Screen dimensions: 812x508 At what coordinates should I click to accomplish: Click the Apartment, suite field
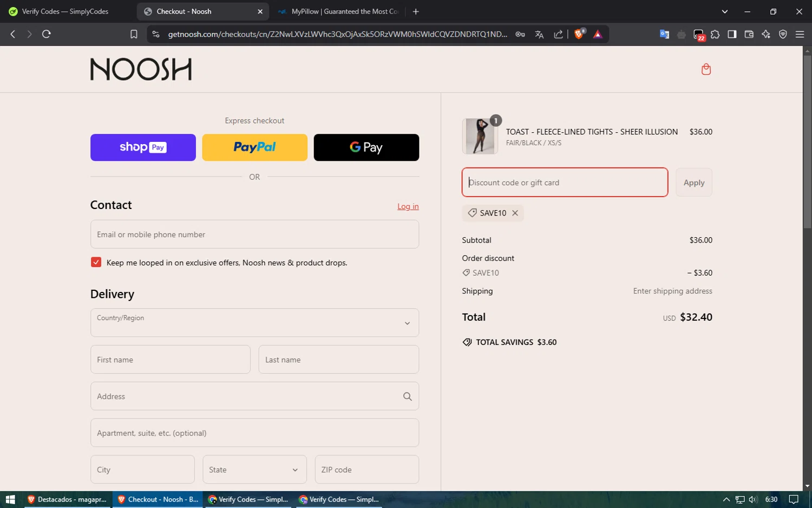[x=254, y=433]
